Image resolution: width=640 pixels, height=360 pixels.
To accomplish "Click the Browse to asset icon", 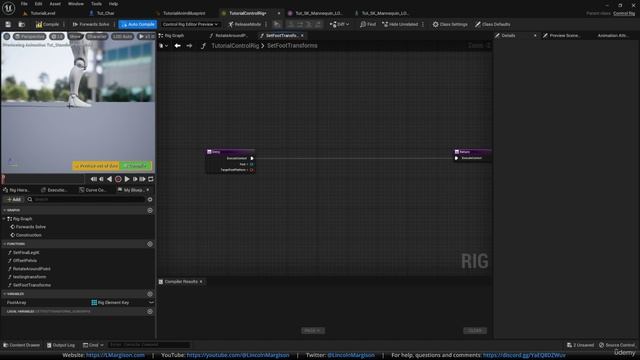I will pos(22,24).
